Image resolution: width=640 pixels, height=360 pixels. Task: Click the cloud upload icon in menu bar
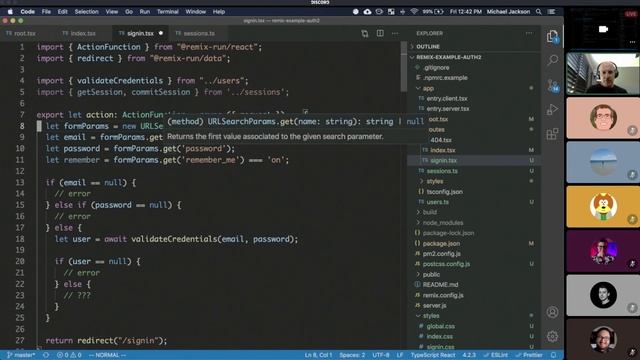(367, 12)
